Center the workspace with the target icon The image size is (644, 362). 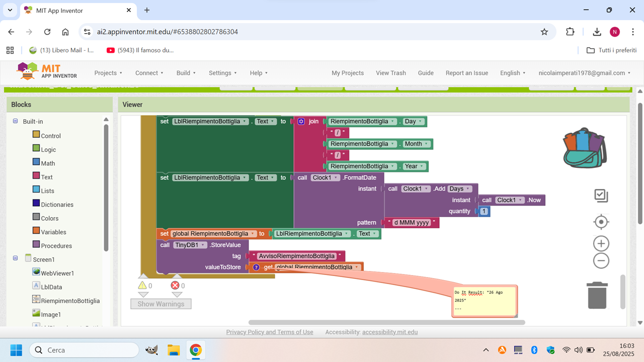pos(601,222)
